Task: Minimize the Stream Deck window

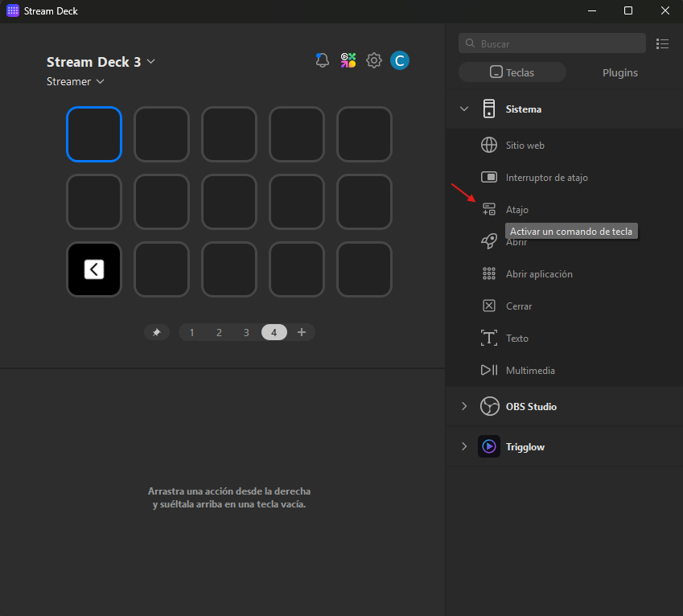Action: pyautogui.click(x=591, y=11)
